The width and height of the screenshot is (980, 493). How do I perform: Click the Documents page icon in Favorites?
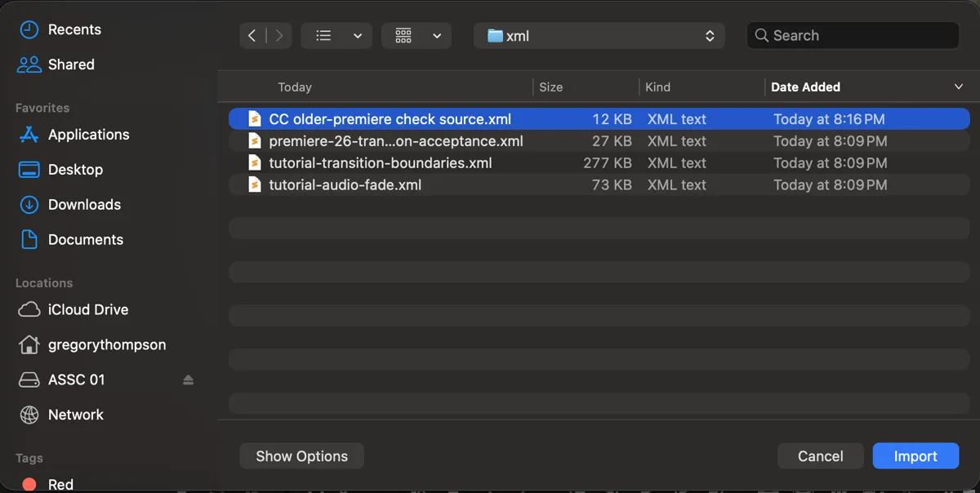29,240
